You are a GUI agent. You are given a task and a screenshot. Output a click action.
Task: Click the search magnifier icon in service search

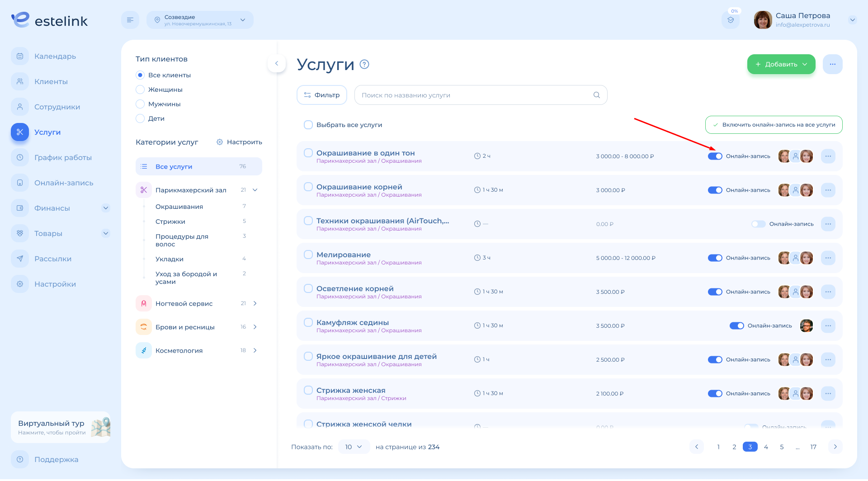click(x=597, y=95)
